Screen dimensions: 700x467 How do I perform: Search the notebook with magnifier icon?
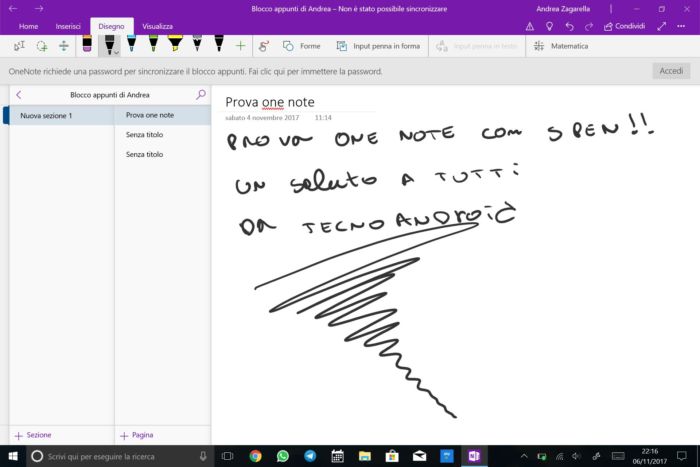pos(201,94)
